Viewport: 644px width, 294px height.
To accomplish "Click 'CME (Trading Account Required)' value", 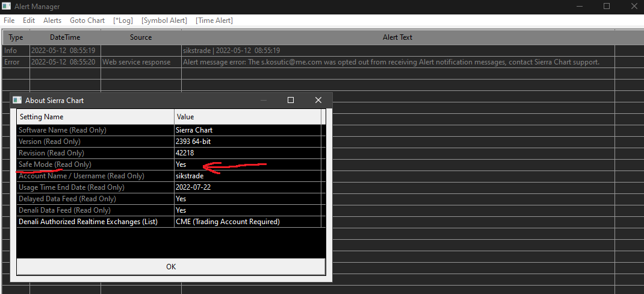I will 247,222.
